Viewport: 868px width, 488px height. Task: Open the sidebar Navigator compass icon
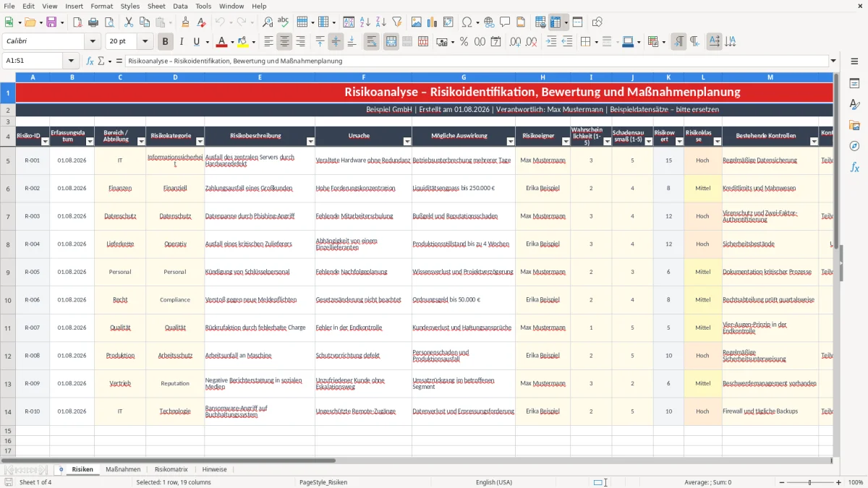pyautogui.click(x=854, y=146)
